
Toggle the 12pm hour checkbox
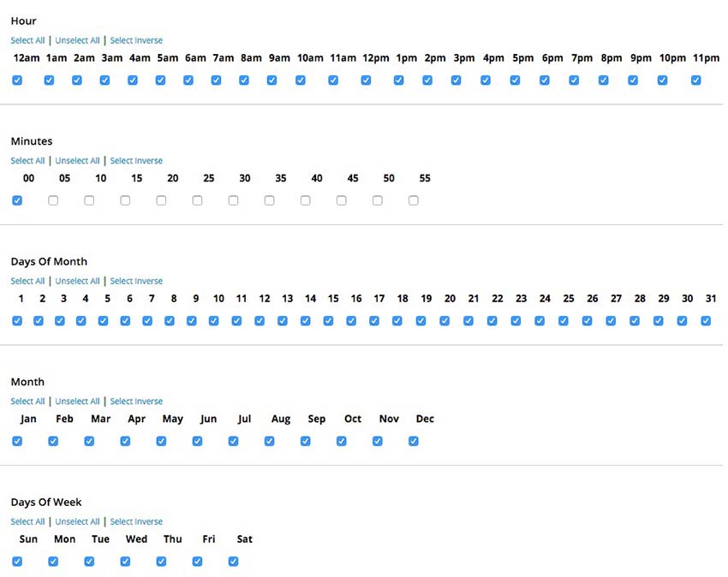point(366,80)
